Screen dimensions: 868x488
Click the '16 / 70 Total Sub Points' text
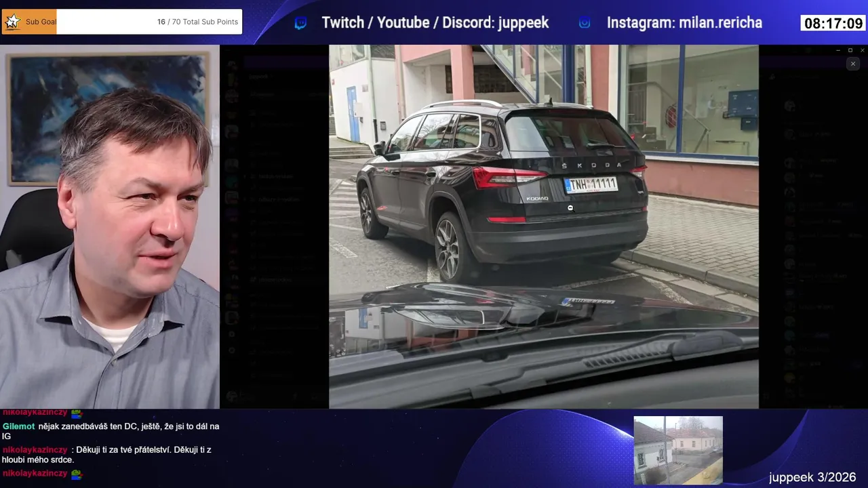click(197, 22)
